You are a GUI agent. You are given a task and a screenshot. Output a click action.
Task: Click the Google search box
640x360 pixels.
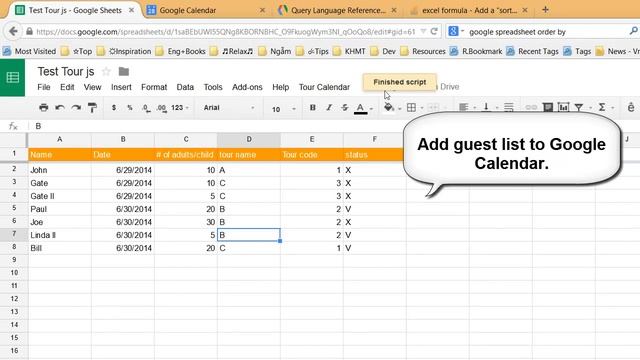point(546,31)
